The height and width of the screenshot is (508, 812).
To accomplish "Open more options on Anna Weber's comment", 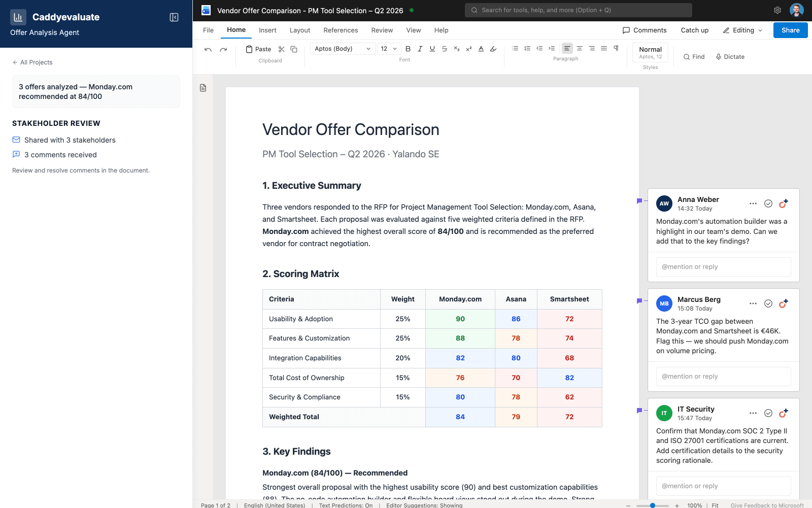I will (753, 204).
